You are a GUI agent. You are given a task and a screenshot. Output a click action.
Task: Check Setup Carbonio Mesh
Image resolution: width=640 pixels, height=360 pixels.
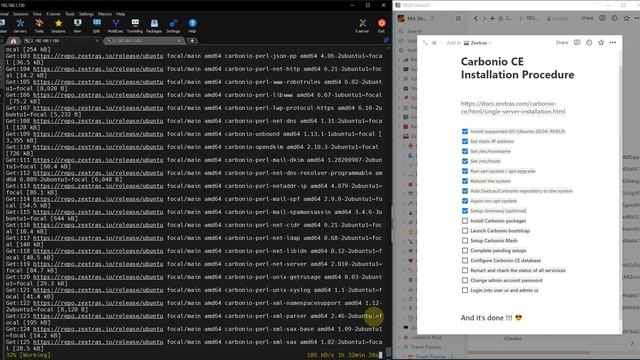(464, 240)
